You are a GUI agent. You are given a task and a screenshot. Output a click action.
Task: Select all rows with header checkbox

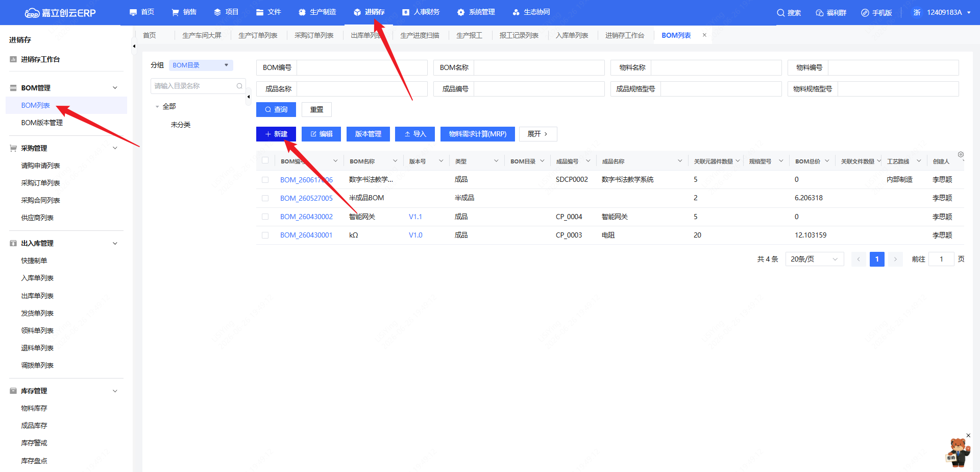click(x=265, y=160)
